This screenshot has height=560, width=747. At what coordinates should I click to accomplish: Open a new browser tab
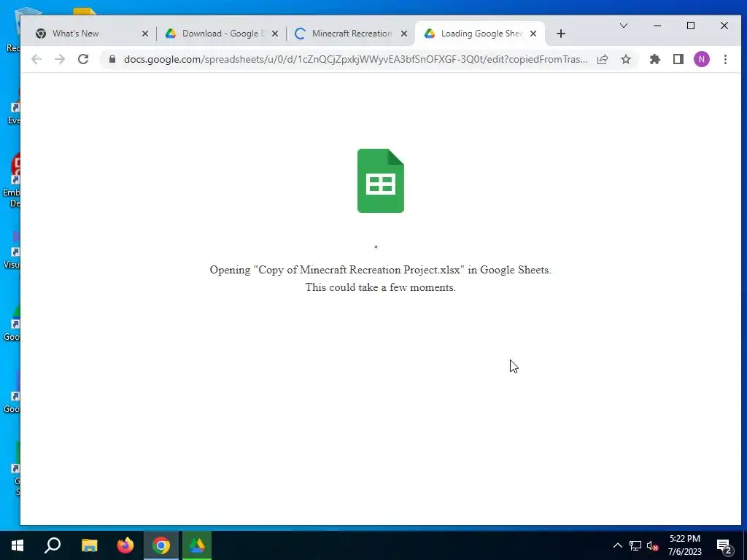click(x=561, y=34)
